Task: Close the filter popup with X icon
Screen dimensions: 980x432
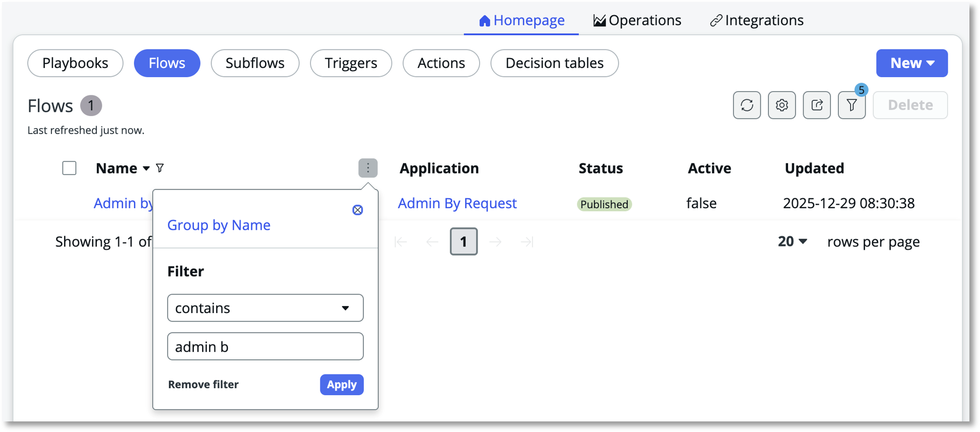Action: [357, 210]
